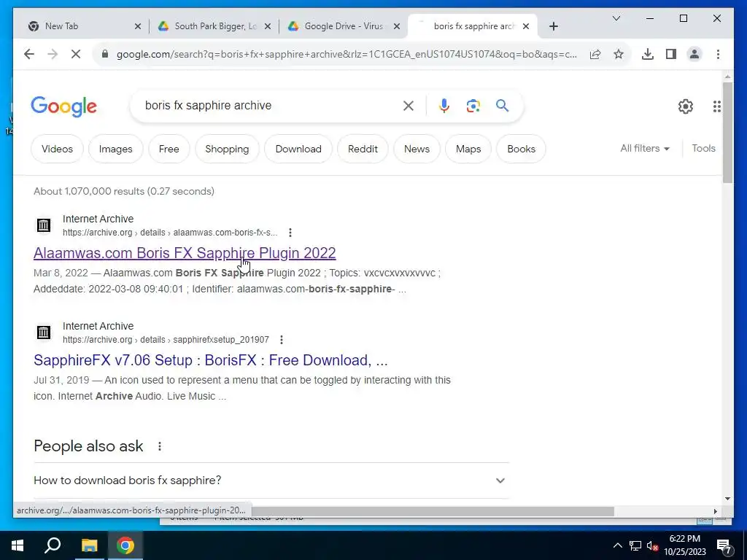Click the address bar URL
This screenshot has width=747, height=560.
[347, 54]
